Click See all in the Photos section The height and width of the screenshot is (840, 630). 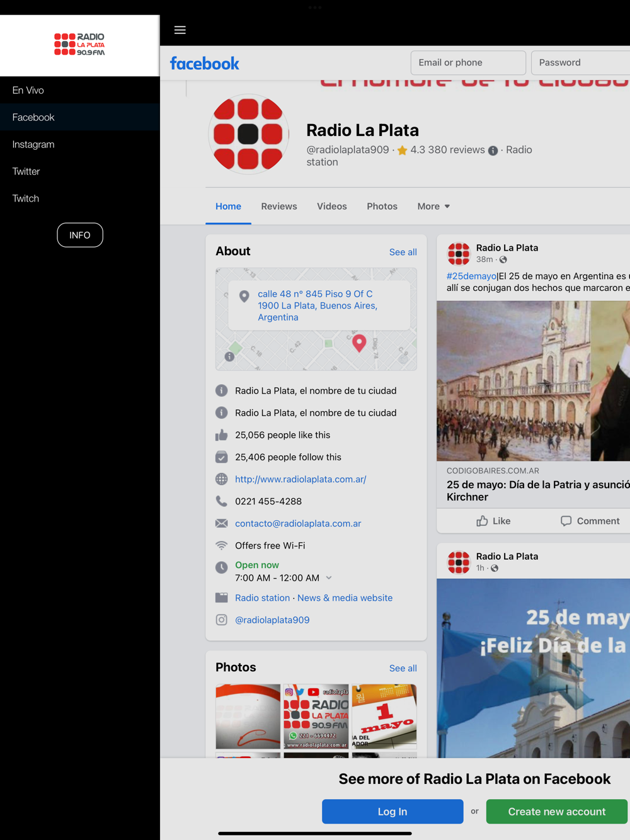pyautogui.click(x=403, y=668)
